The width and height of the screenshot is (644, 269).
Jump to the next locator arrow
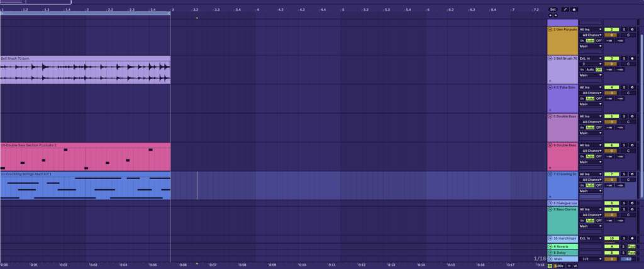click(x=555, y=16)
